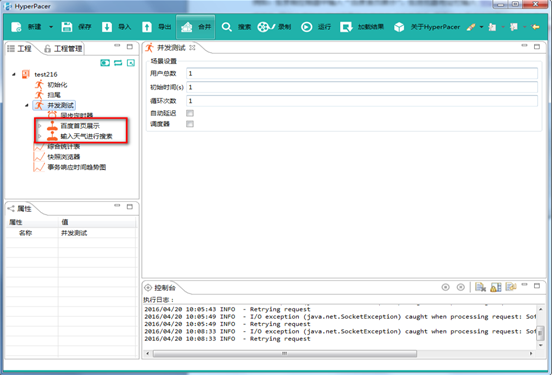Click the 搜索 magnifier toolbar button
The width and height of the screenshot is (552, 375).
[236, 27]
